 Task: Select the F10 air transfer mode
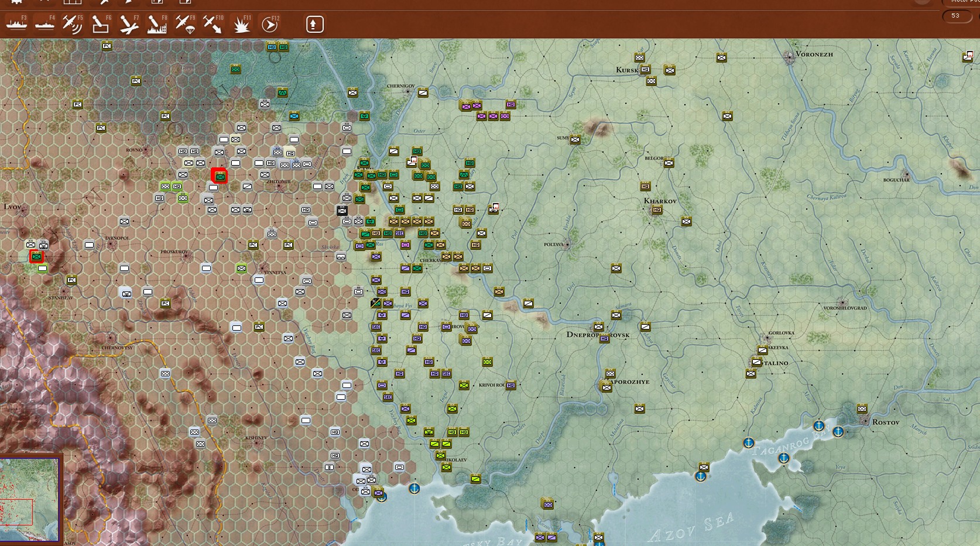click(x=213, y=24)
